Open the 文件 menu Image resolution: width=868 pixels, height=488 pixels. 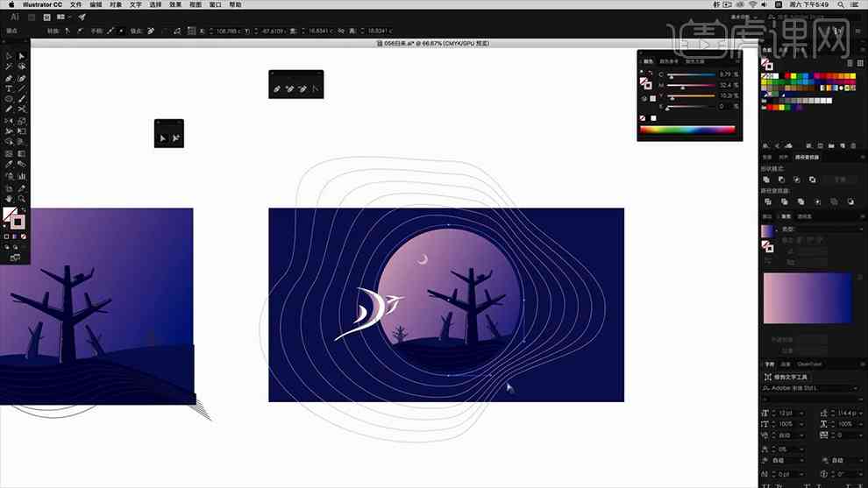click(75, 4)
